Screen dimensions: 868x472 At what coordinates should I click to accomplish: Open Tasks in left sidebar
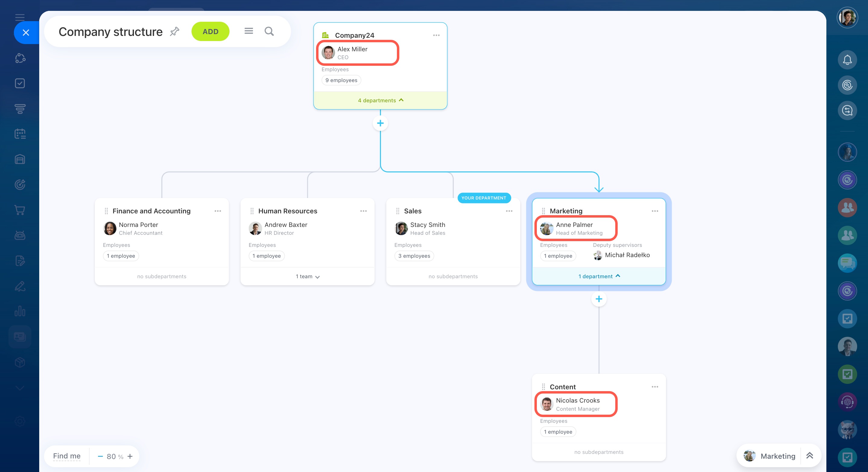(x=20, y=83)
